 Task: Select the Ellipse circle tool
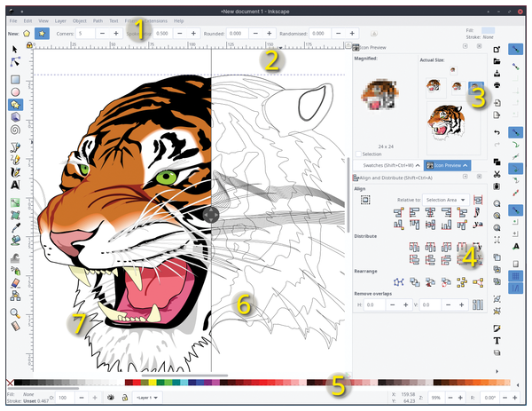(15, 92)
